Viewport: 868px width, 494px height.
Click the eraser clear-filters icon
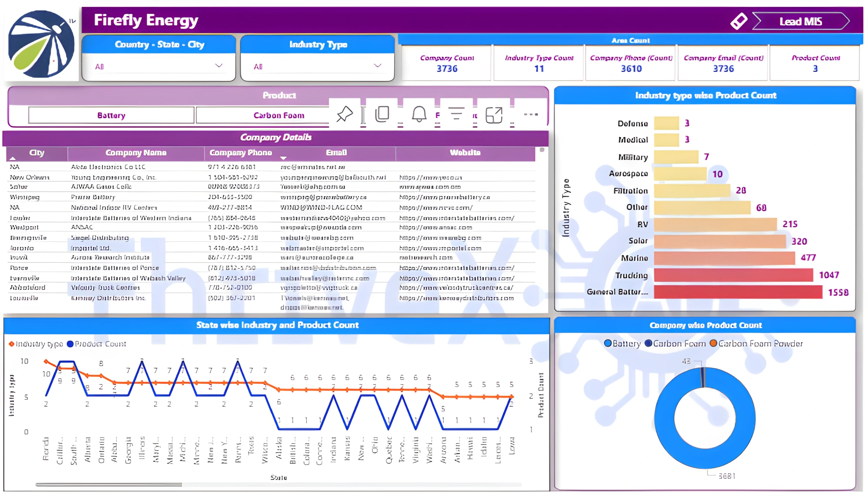tap(738, 21)
